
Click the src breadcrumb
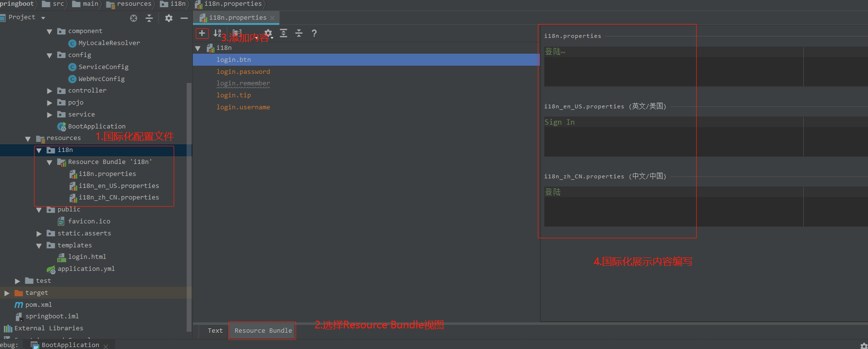coord(53,4)
